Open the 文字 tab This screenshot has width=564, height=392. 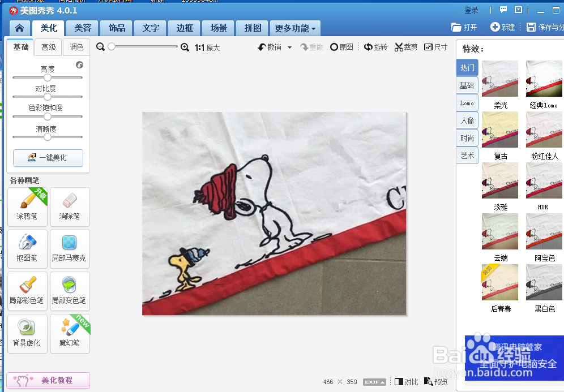coord(151,28)
